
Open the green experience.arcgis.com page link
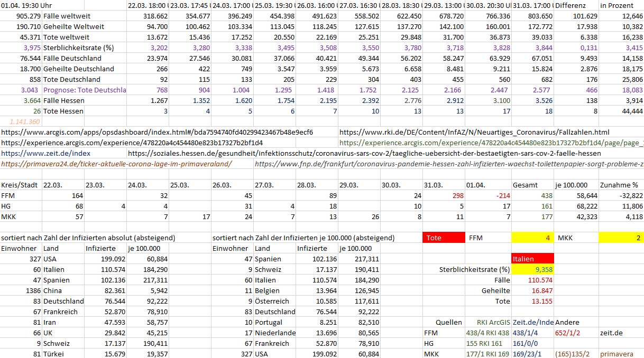[x=491, y=143]
